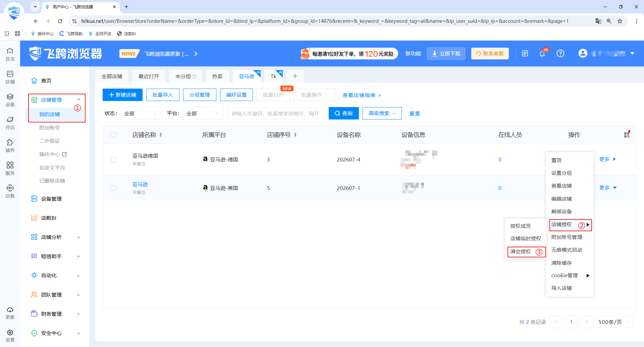Open the help question mark icon
Image resolution: width=644 pixels, height=347 pixels.
pyautogui.click(x=560, y=54)
